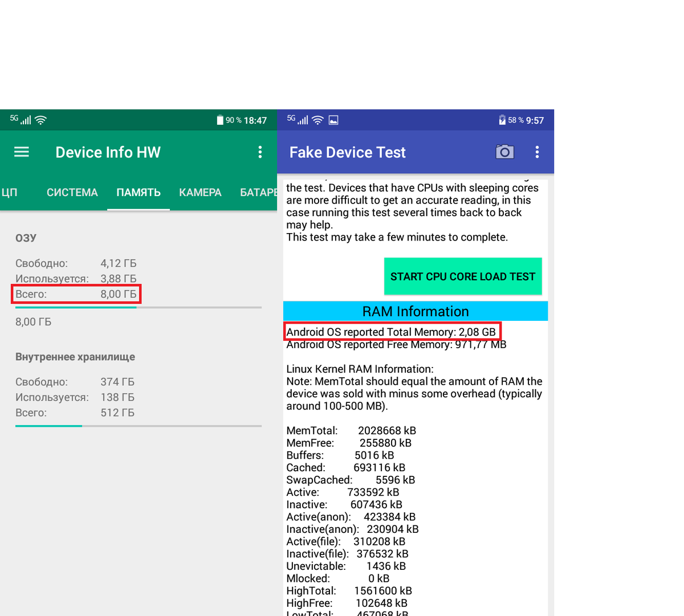The image size is (684, 616).
Task: Select the ПАМЯТЬ tab
Action: (139, 193)
